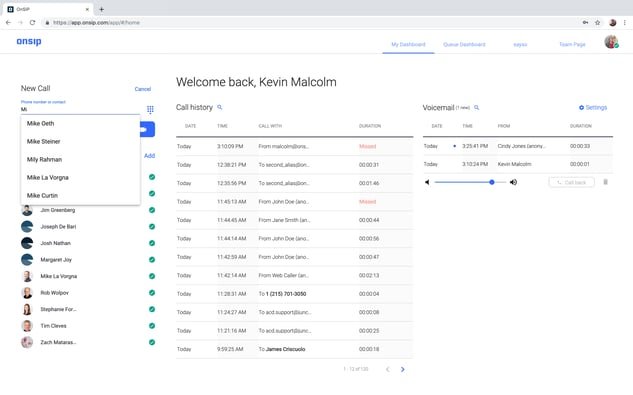Play the Cindy Jones voicemail
The height and width of the screenshot is (395, 633).
(x=518, y=146)
